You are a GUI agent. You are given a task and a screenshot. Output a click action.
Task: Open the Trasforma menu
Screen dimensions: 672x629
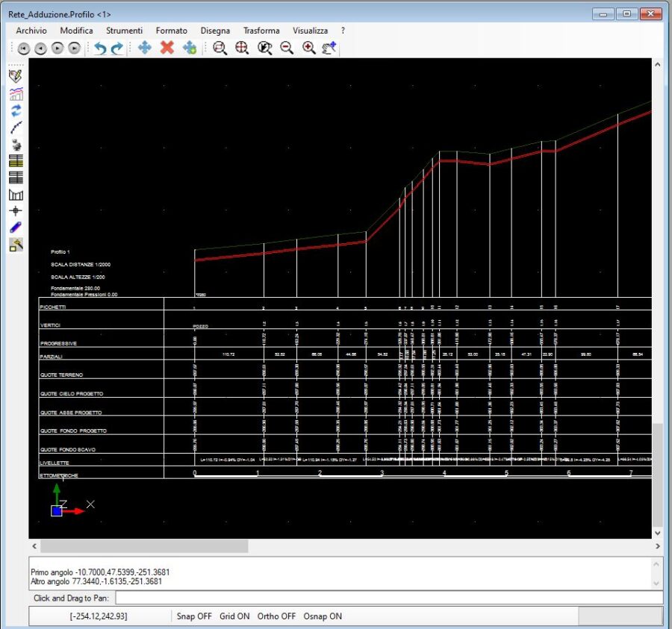click(x=261, y=31)
